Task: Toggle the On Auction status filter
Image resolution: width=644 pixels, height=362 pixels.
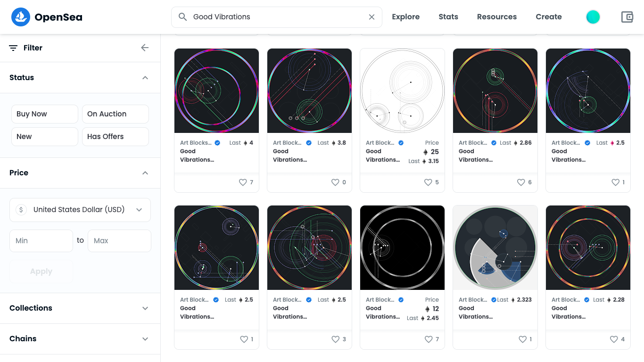Action: (x=116, y=114)
